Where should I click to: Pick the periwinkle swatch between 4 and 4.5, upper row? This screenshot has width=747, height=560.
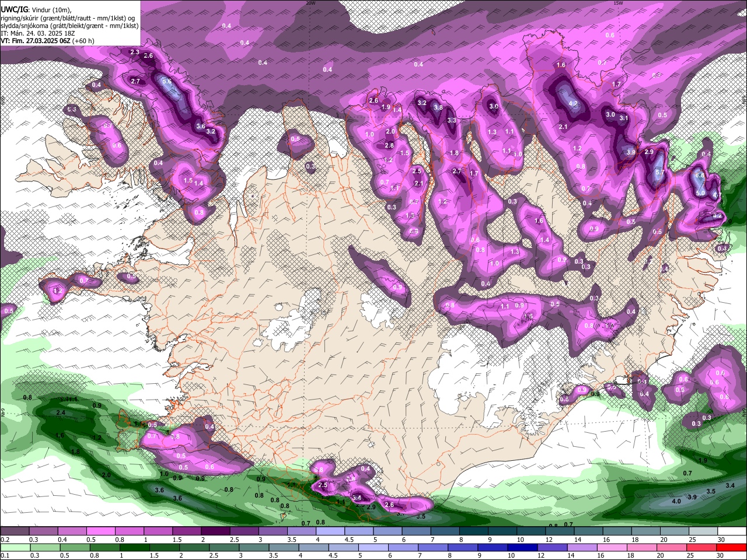(329, 531)
